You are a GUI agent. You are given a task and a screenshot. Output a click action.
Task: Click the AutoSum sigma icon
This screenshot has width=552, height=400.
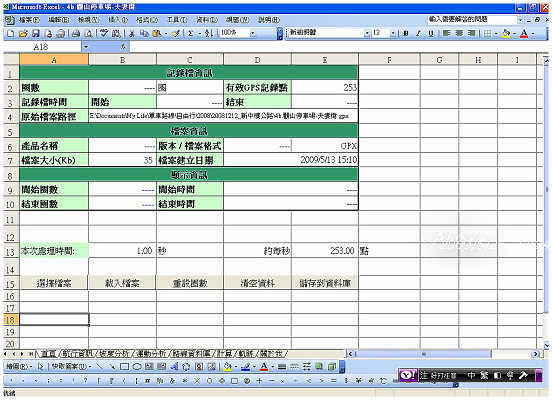point(190,33)
